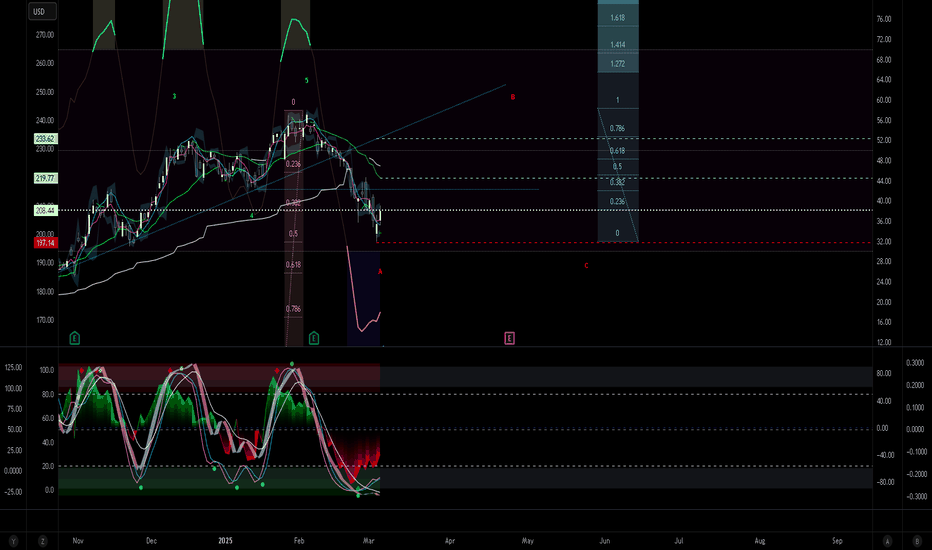Select the 219.77 price label
The width and height of the screenshot is (932, 550).
tap(45, 178)
